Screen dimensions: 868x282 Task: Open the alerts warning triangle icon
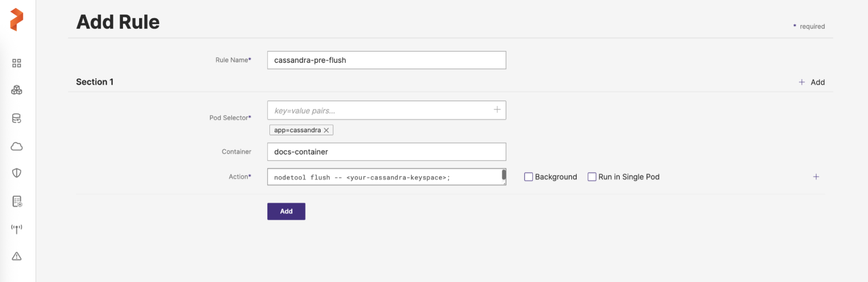click(17, 256)
